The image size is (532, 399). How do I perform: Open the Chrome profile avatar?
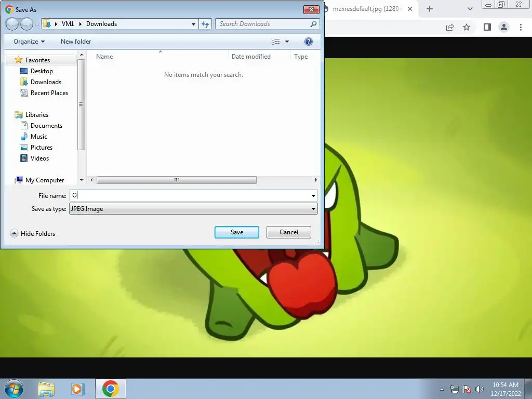click(x=504, y=27)
